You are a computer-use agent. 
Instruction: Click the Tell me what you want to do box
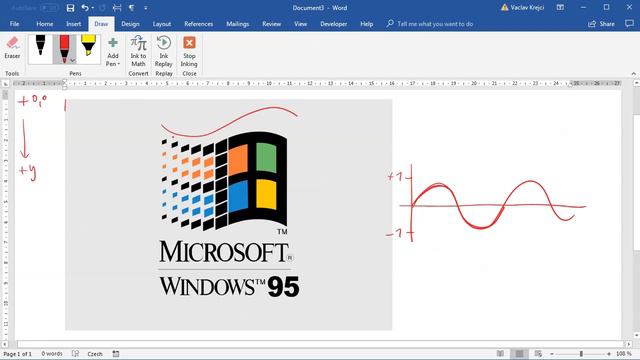tap(430, 24)
